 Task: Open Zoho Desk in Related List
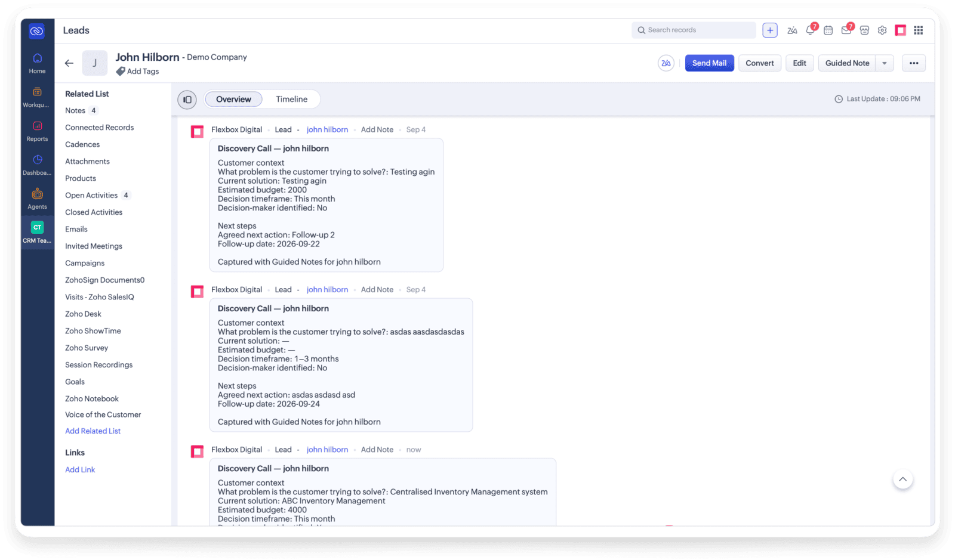tap(83, 314)
